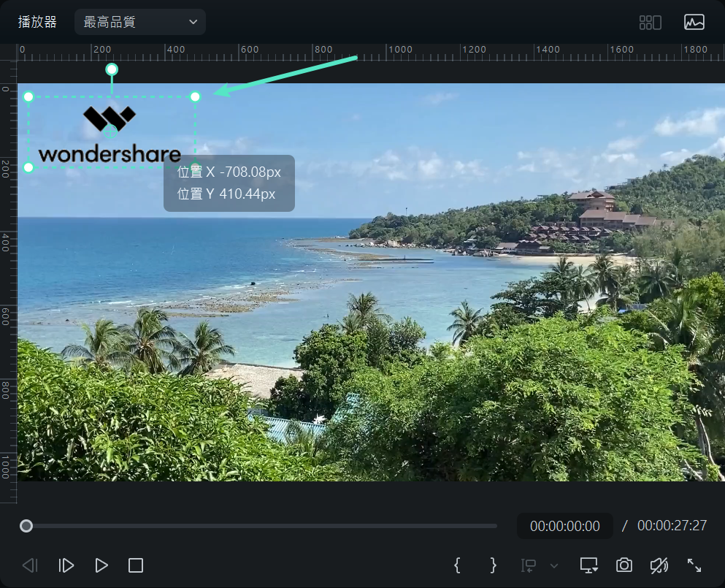Viewport: 725px width, 588px height.
Task: Collapse the quality selector with its chevron
Action: point(193,22)
